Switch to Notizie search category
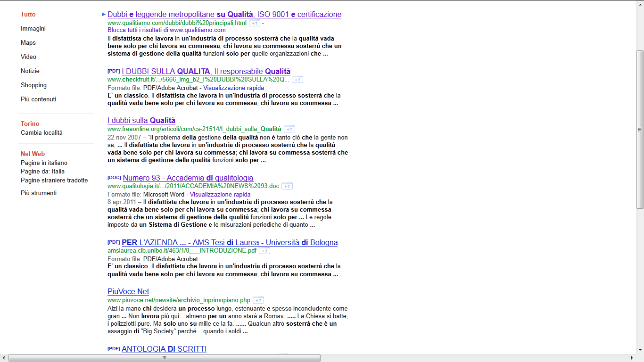 (x=30, y=71)
